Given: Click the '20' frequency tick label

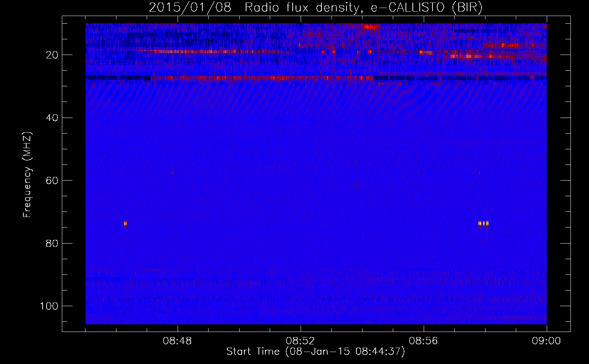Looking at the screenshot, I should [52, 55].
